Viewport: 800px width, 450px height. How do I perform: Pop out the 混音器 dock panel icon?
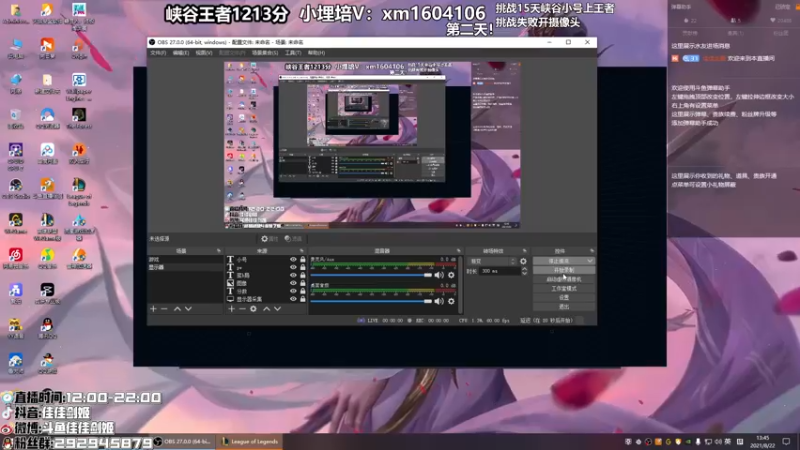pyautogui.click(x=458, y=251)
